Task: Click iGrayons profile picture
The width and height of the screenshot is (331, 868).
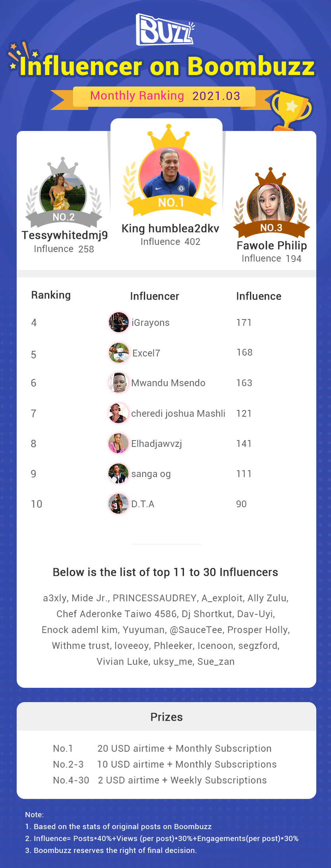Action: [x=118, y=322]
